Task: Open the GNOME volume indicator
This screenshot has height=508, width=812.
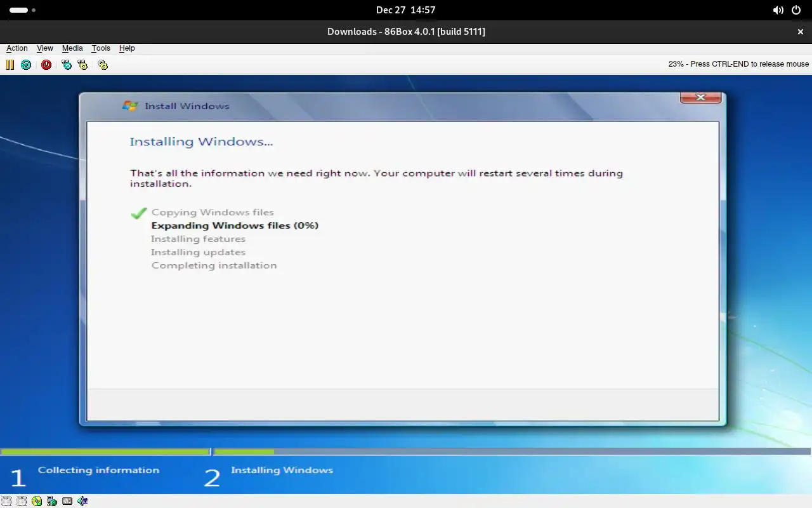Action: click(778, 10)
